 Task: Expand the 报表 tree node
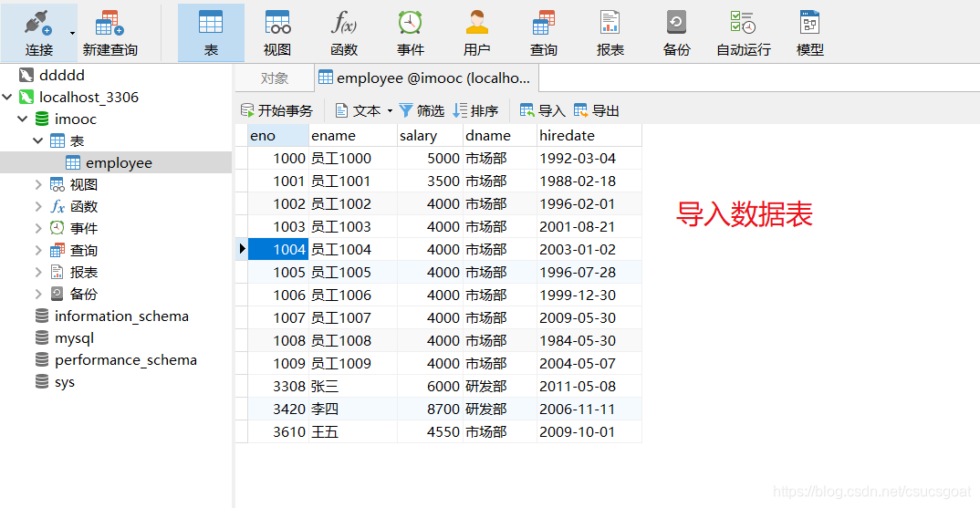(38, 273)
